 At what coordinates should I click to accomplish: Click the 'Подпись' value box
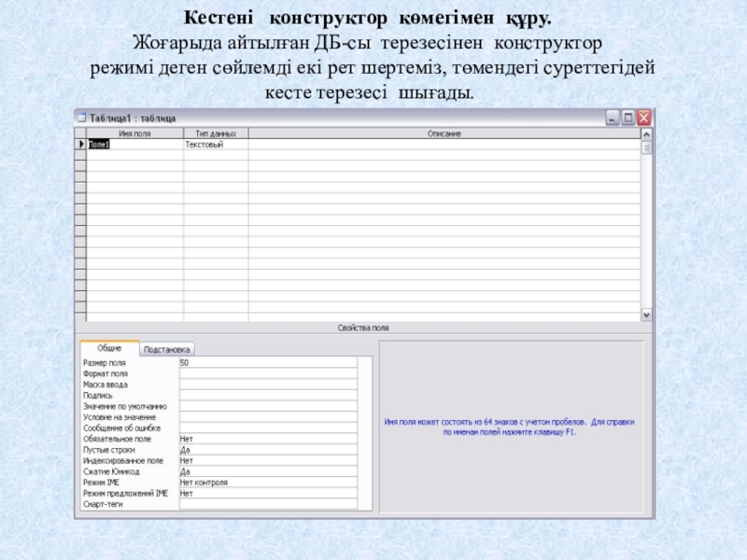pyautogui.click(x=268, y=395)
